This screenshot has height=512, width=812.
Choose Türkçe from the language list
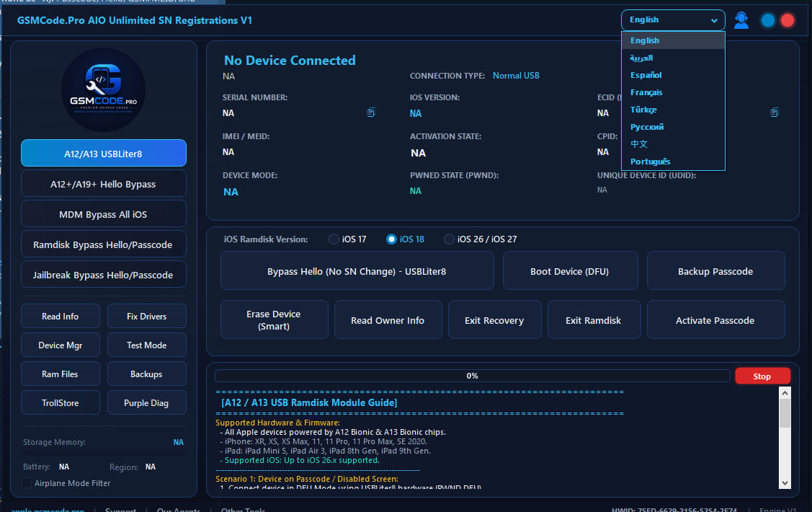point(673,110)
